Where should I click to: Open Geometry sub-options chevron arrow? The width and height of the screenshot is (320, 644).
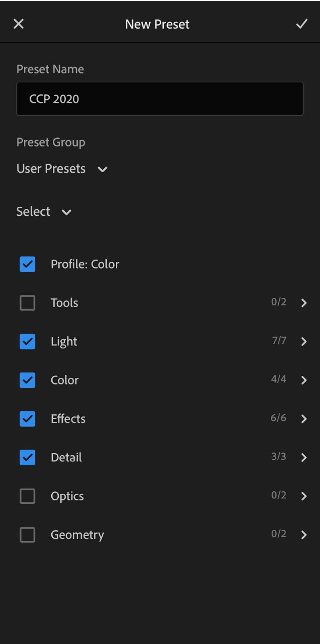304,535
